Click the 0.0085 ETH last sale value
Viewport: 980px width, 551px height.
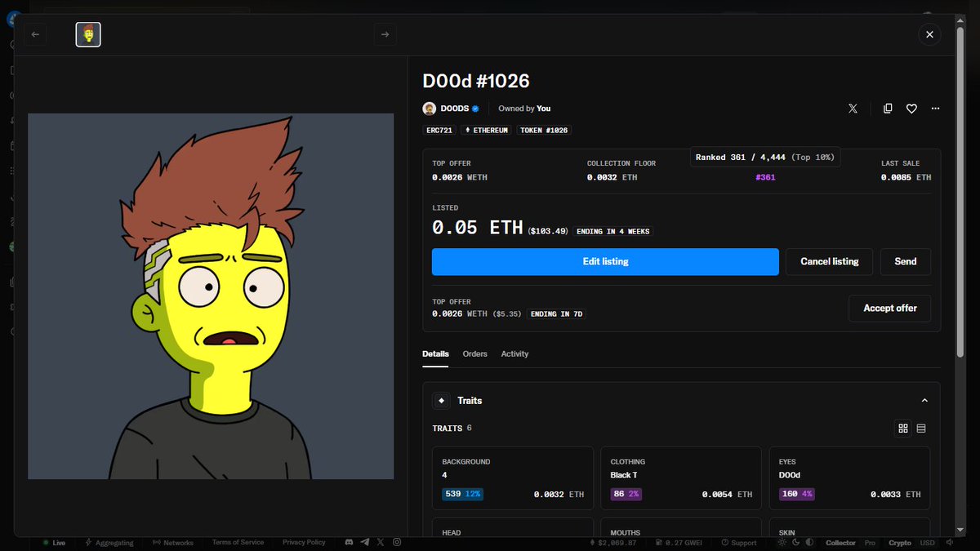(906, 177)
